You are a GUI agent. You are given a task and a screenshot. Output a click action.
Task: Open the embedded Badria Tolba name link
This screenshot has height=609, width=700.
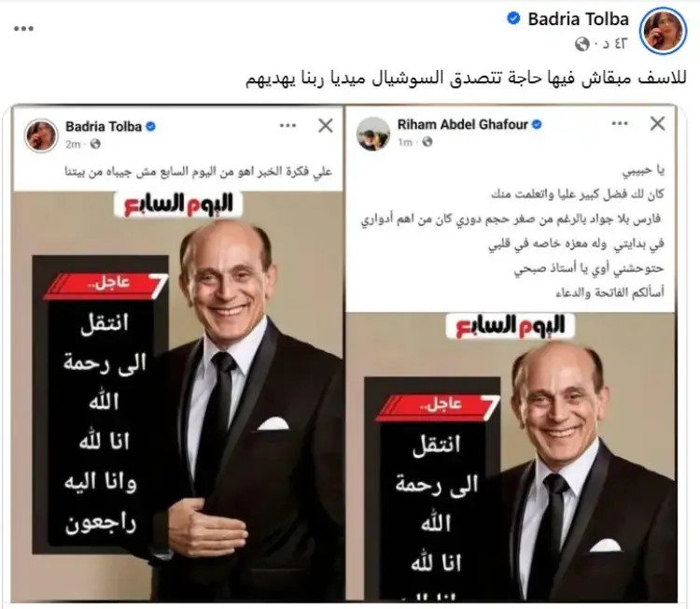pos(104,127)
